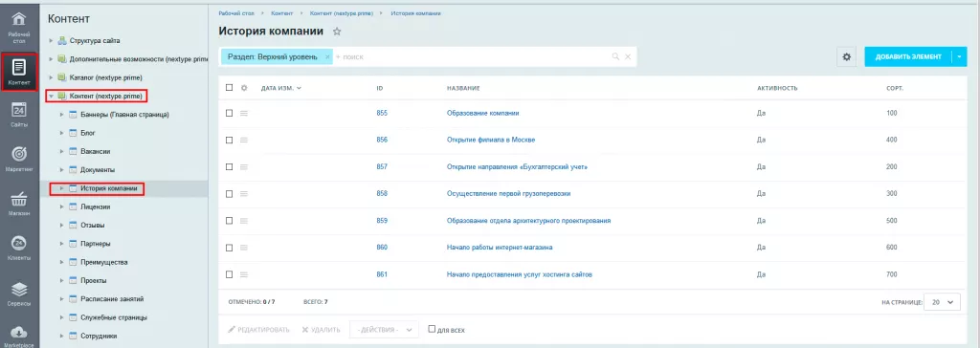Viewport: 980px width, 348px height.
Task: Open list settings gear button
Action: 847,56
